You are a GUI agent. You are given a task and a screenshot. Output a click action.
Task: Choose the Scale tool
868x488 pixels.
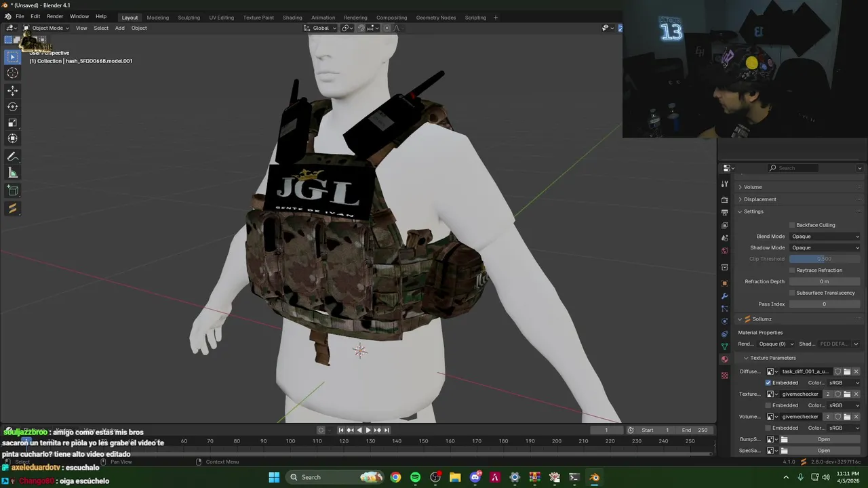tap(12, 123)
